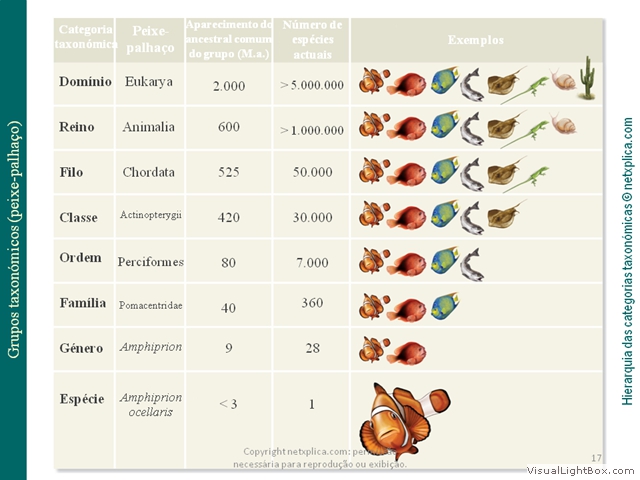Click the red fish in the Género row
The image size is (640, 480).
[407, 353]
